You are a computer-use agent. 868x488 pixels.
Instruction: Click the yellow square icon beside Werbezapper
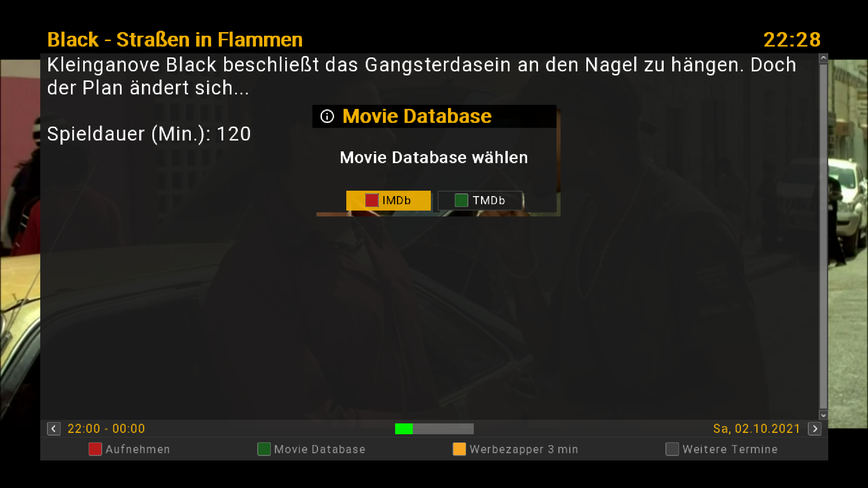[459, 449]
